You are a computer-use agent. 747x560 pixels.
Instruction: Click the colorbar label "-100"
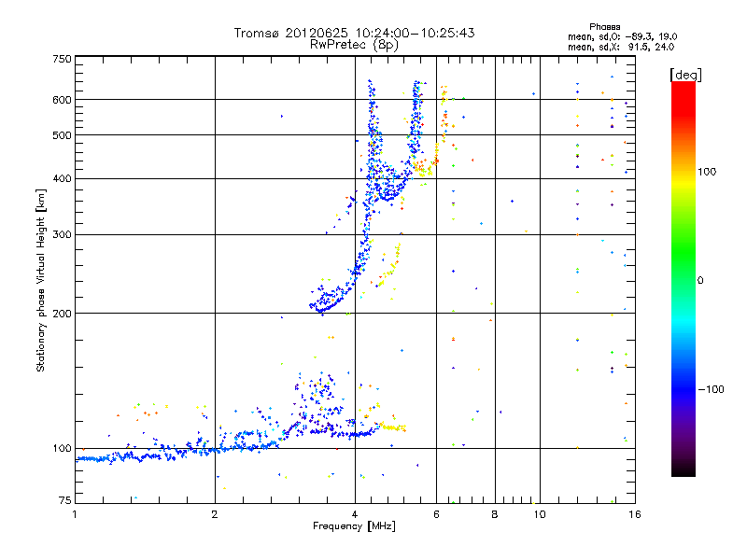tap(712, 389)
